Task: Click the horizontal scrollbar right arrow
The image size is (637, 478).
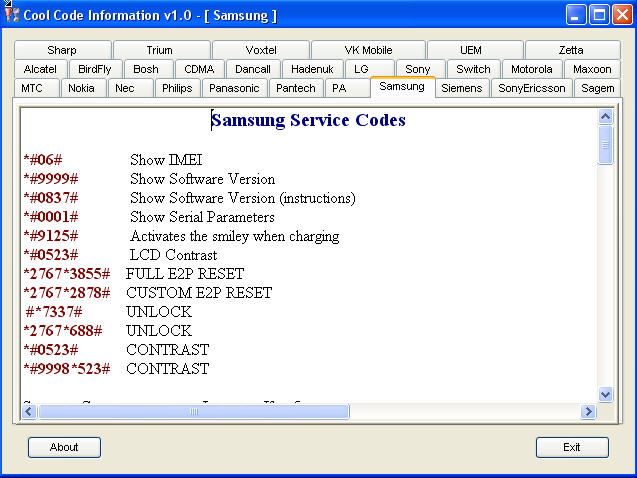Action: (588, 412)
